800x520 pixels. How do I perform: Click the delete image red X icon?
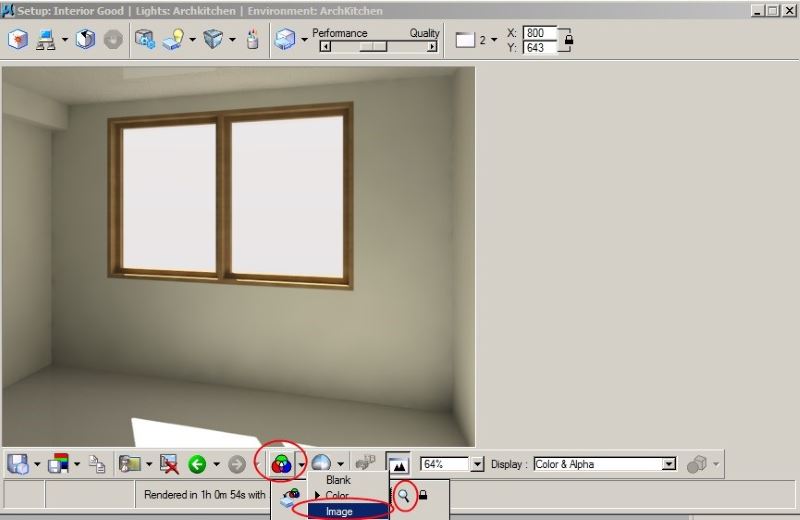(x=169, y=464)
